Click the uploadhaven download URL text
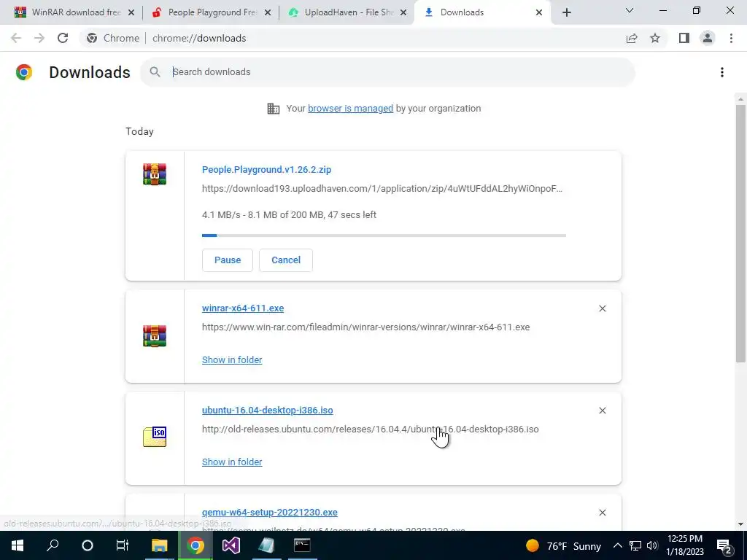This screenshot has height=560, width=747. (x=382, y=189)
